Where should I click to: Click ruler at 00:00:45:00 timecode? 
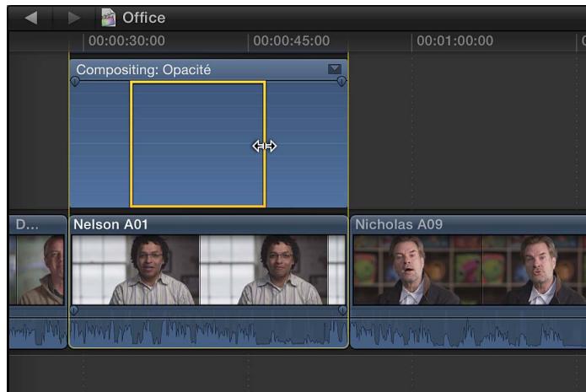click(292, 40)
